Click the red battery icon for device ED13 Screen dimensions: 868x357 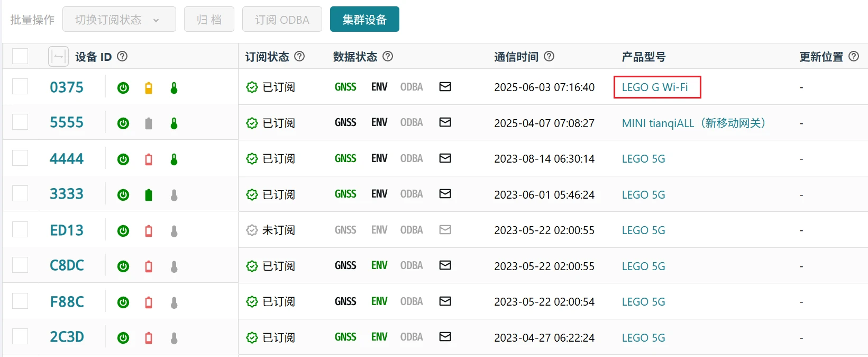(149, 231)
